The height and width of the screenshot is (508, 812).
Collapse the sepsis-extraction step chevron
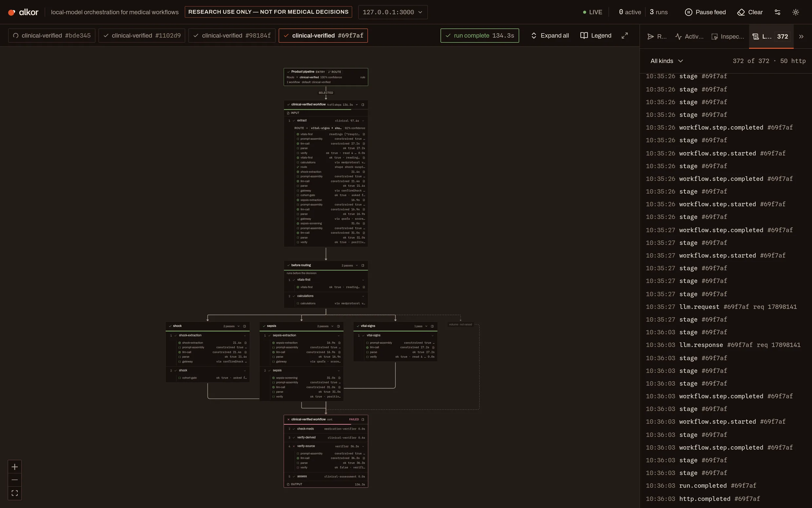point(339,336)
